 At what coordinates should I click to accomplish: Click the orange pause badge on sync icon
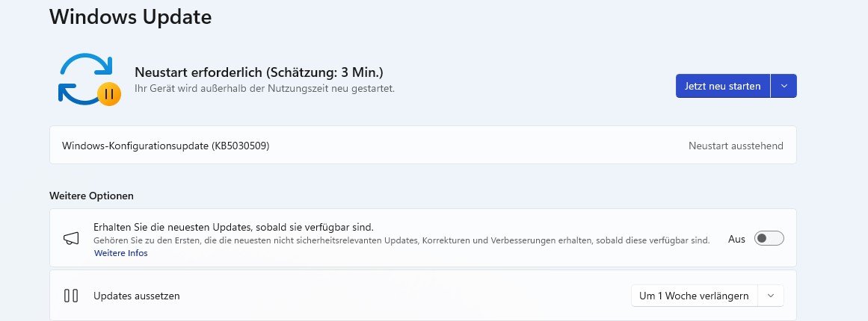(x=109, y=94)
